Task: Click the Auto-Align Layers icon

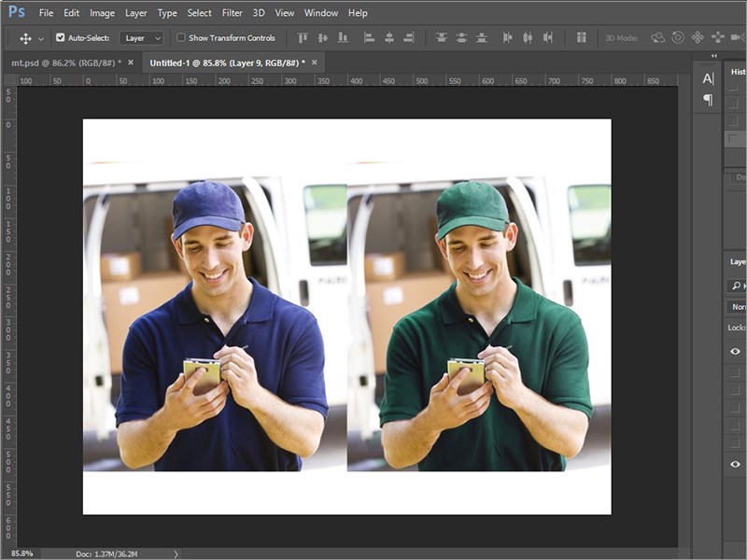Action: [x=581, y=38]
